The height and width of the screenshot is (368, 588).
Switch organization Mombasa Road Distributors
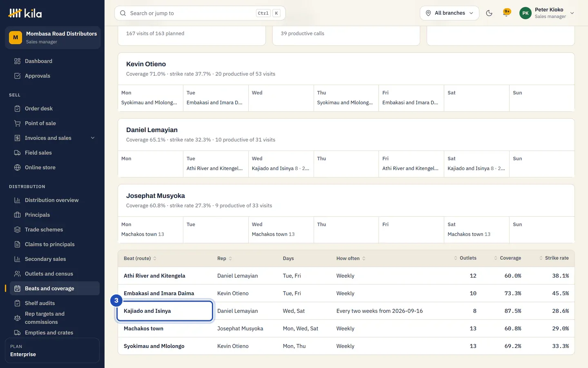point(53,38)
